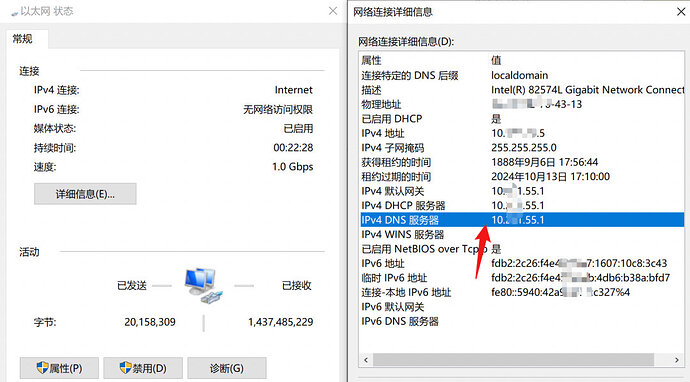Image resolution: width=690 pixels, height=382 pixels.
Task: Click the 已接收 label
Action: point(297,286)
